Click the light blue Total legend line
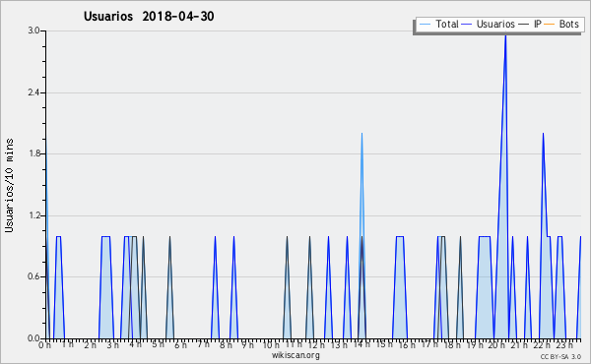Viewport: 591px width, 364px height. click(425, 25)
